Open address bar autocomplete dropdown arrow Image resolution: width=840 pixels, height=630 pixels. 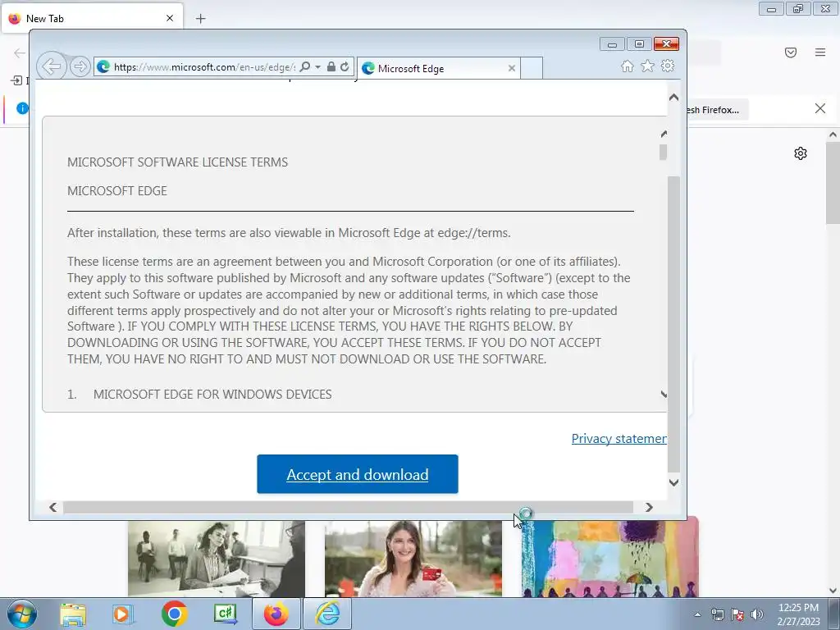coord(317,67)
